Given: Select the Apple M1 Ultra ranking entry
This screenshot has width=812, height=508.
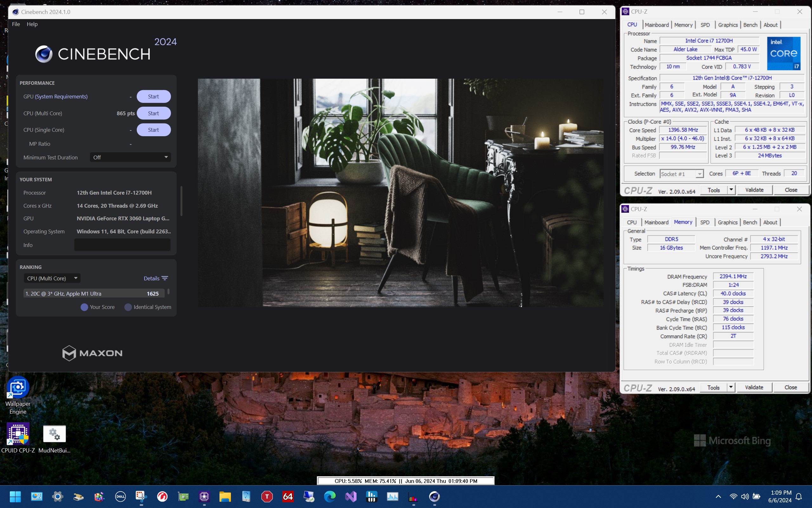Looking at the screenshot, I should (x=94, y=293).
